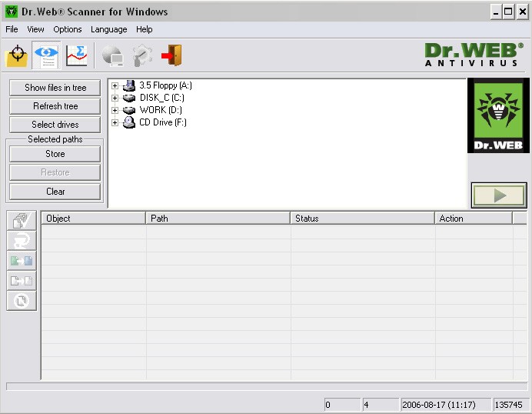Click the status bar field showing 0
Image resolution: width=532 pixels, height=414 pixels.
click(x=342, y=405)
